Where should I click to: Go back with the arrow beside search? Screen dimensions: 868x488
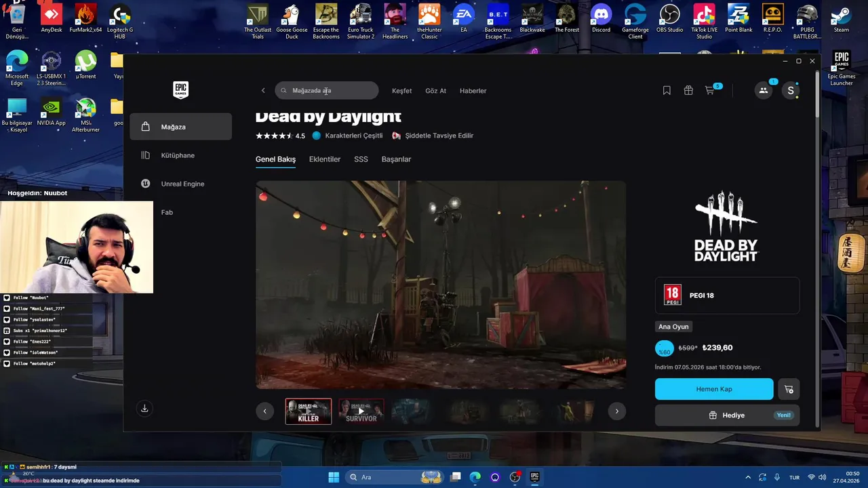(263, 91)
